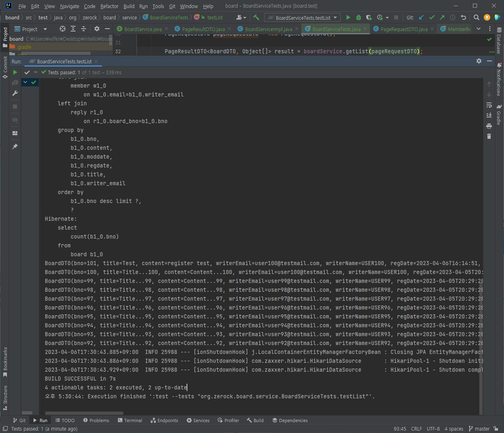Select Opened File locate icon in Project panel
The image size is (504, 433).
[x=63, y=29]
